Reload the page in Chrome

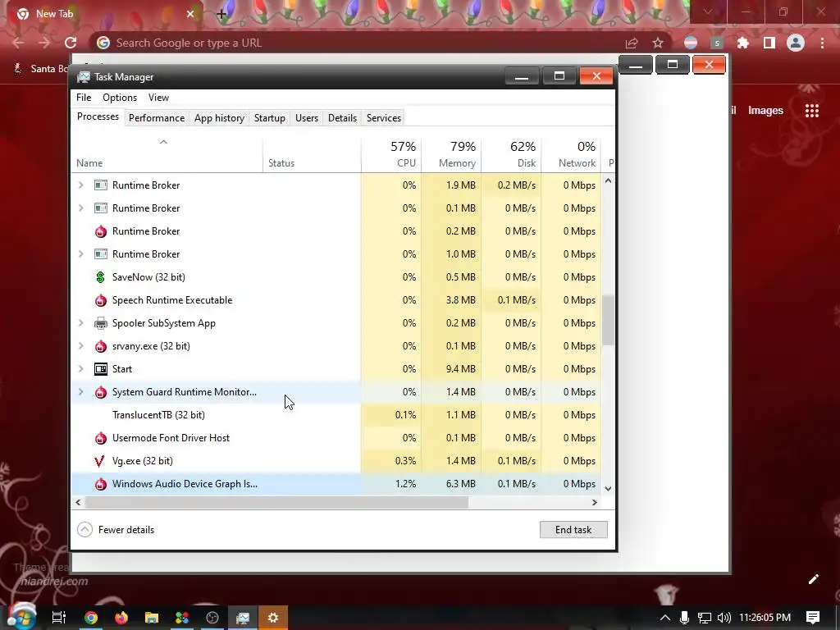coord(71,43)
